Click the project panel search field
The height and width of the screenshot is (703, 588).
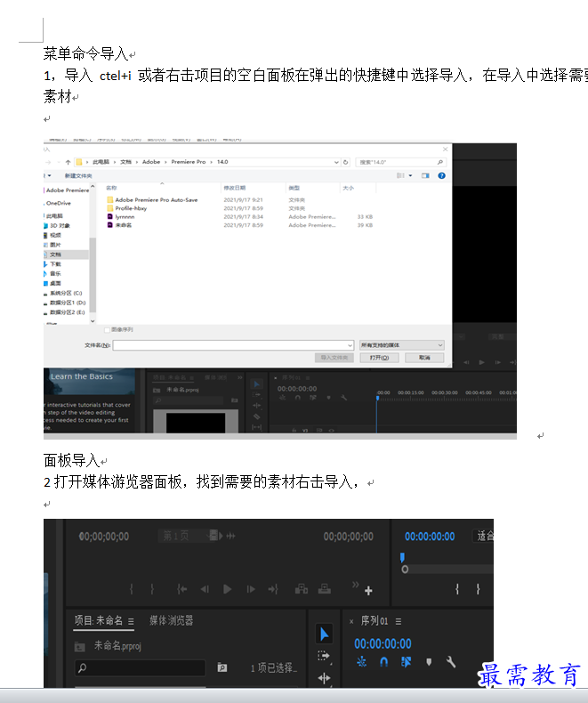coord(140,667)
